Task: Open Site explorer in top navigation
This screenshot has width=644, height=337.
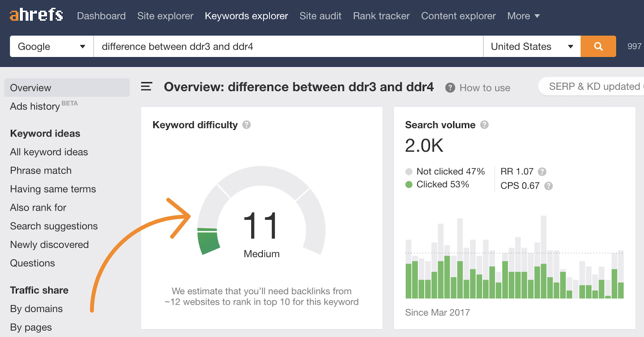Action: pos(165,16)
